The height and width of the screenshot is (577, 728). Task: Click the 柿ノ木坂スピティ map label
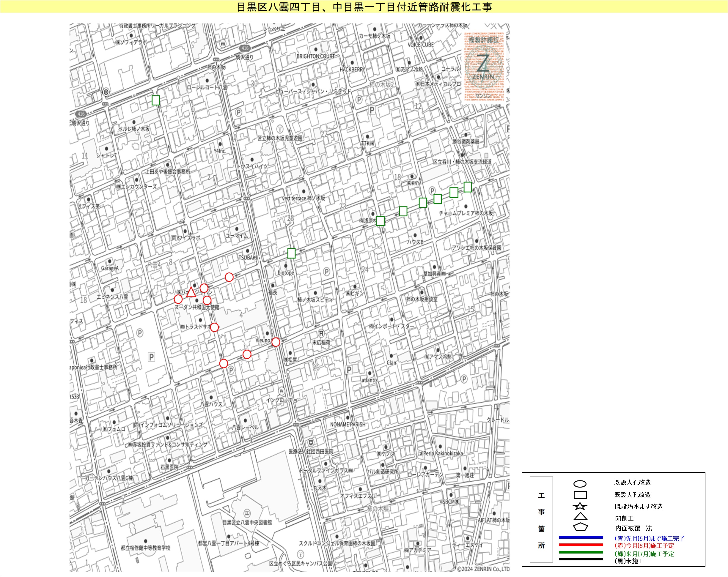click(x=315, y=299)
